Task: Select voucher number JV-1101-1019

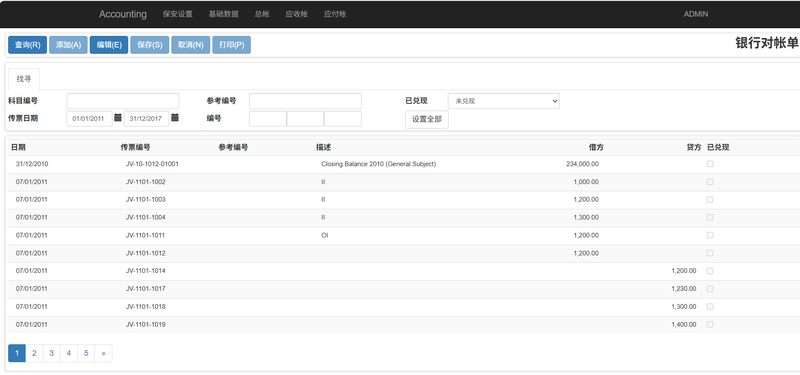Action: pyautogui.click(x=145, y=324)
